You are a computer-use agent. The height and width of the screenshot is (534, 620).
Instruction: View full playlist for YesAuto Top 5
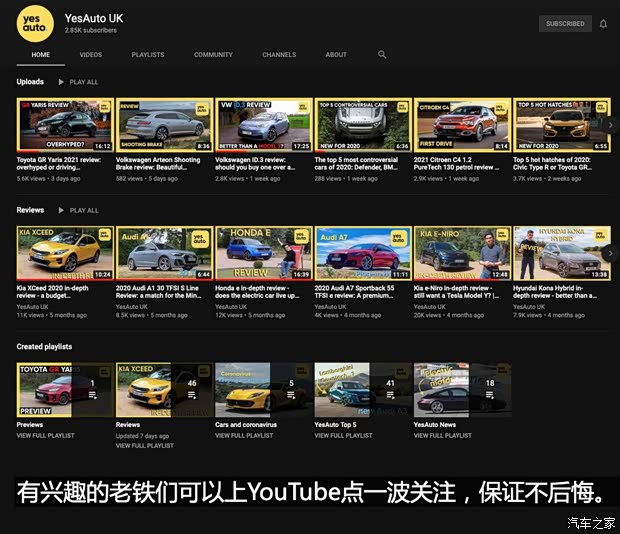343,436
